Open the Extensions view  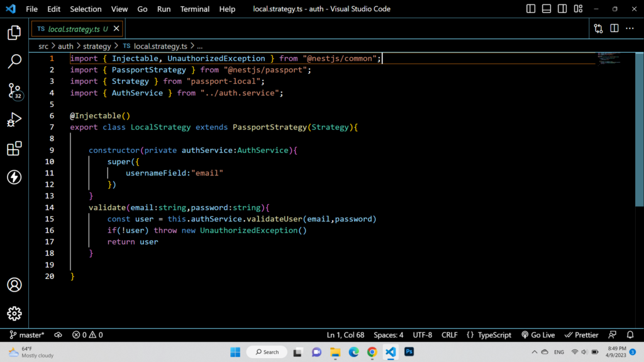[14, 148]
